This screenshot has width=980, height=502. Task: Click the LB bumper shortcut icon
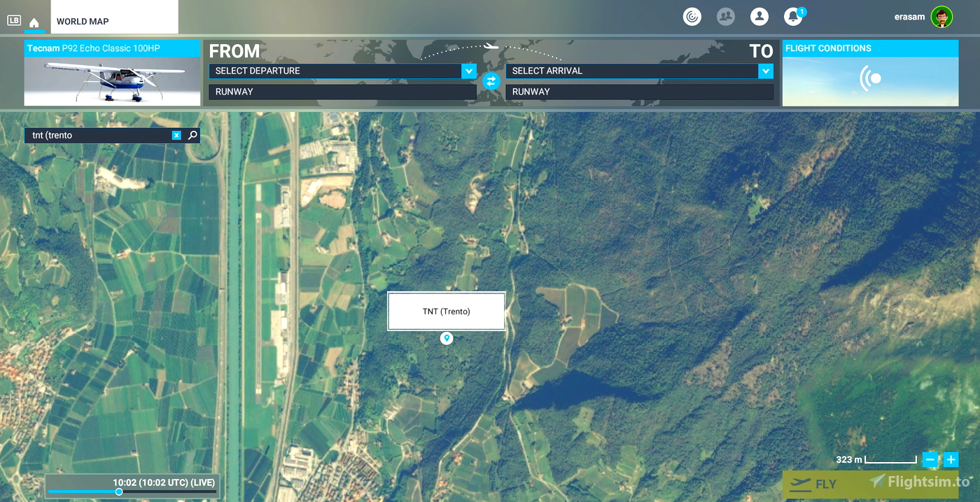tap(14, 20)
